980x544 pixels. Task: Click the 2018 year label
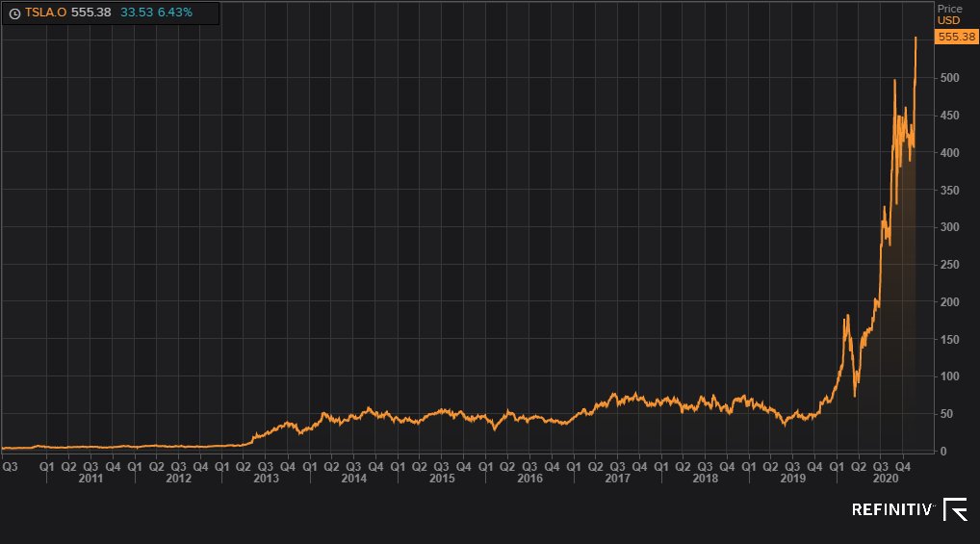705,479
